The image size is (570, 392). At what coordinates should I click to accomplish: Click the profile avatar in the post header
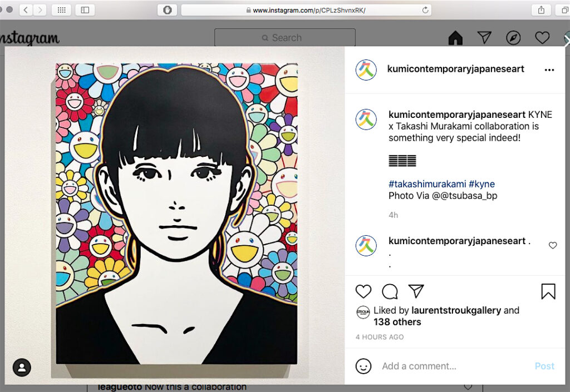pyautogui.click(x=366, y=70)
